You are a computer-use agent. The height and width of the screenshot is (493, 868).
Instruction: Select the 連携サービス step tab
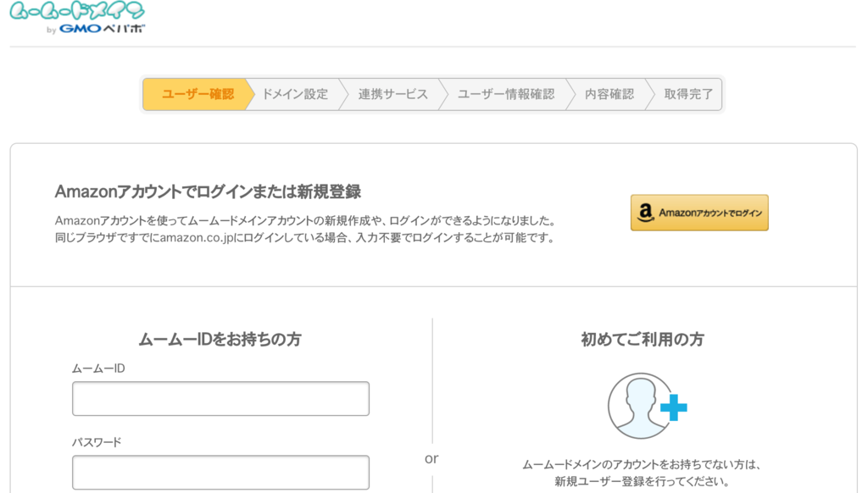pos(393,94)
